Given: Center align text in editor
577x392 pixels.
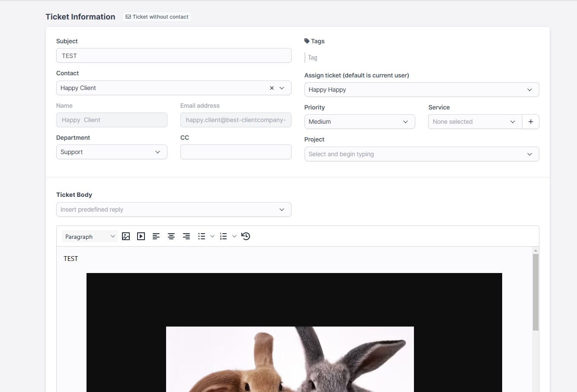Looking at the screenshot, I should 171,236.
